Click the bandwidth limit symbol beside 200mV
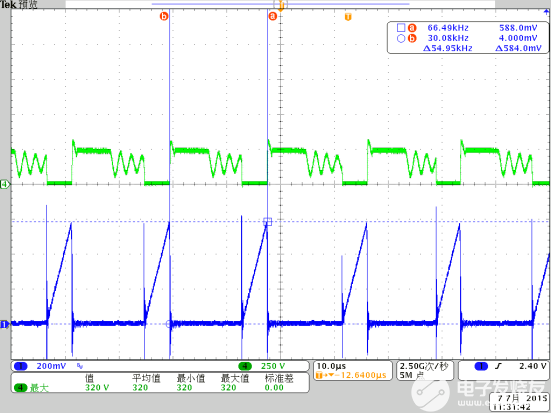Screen dimensions: 551x413 point(80,366)
